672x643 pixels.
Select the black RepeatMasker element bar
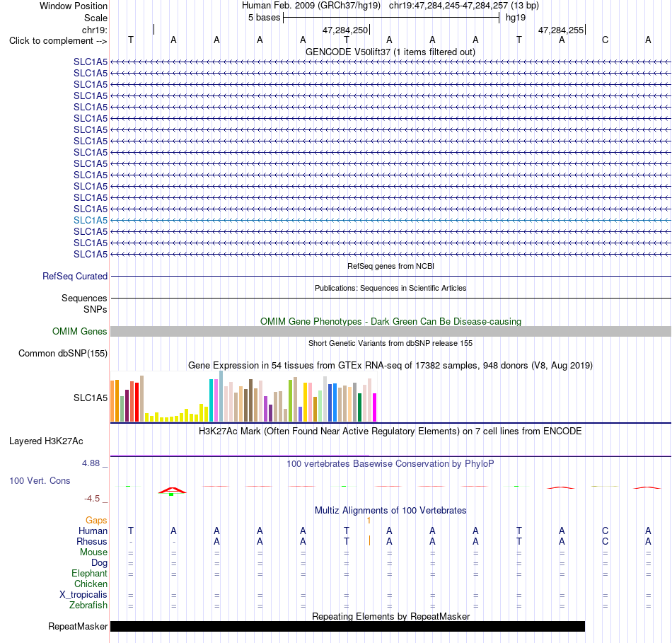point(347,626)
